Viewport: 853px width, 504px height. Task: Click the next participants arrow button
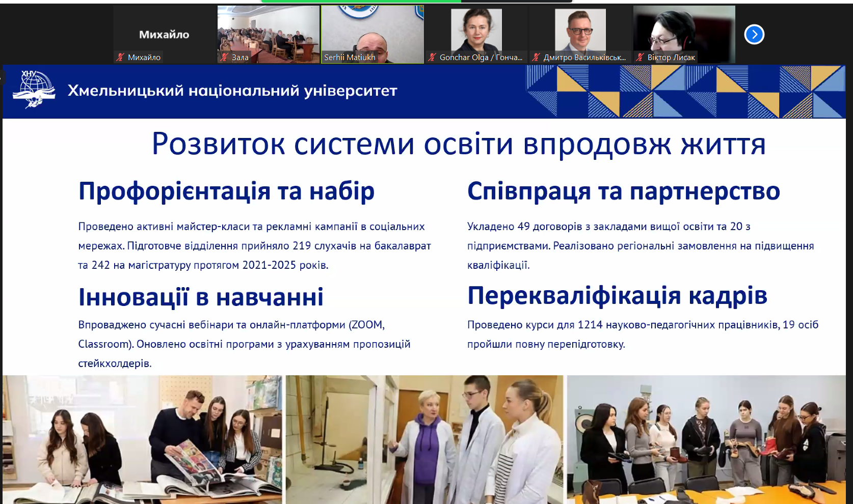pyautogui.click(x=754, y=35)
